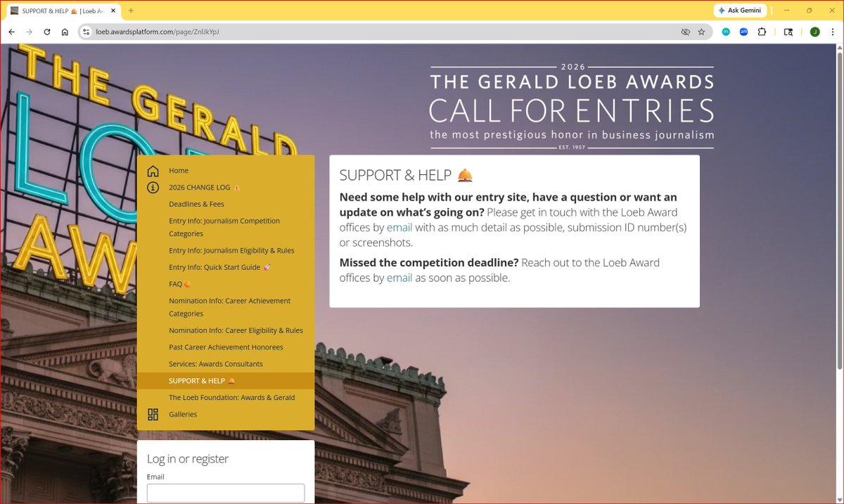This screenshot has width=844, height=504.
Task: Click the page's vertical scrollbar
Action: click(x=839, y=210)
